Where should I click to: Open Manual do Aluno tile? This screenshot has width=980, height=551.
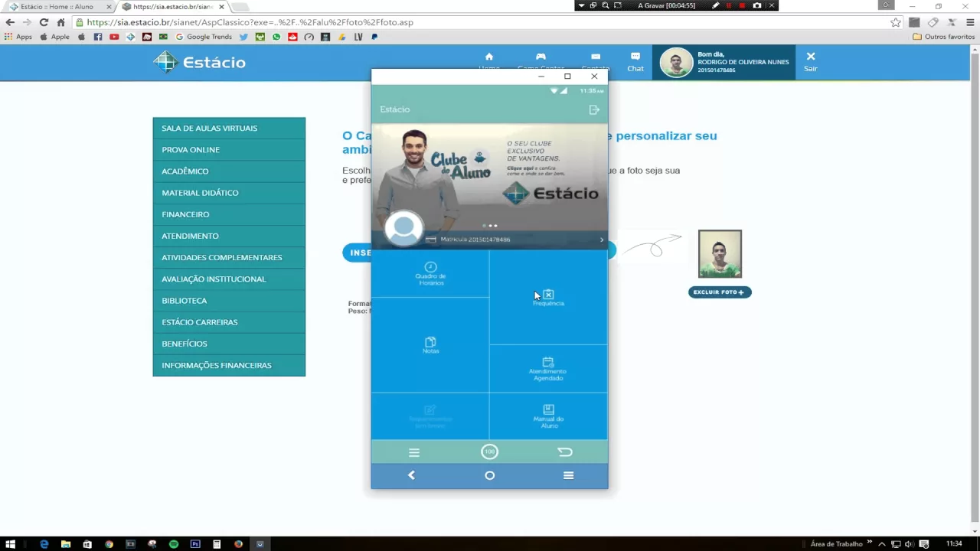pyautogui.click(x=548, y=416)
